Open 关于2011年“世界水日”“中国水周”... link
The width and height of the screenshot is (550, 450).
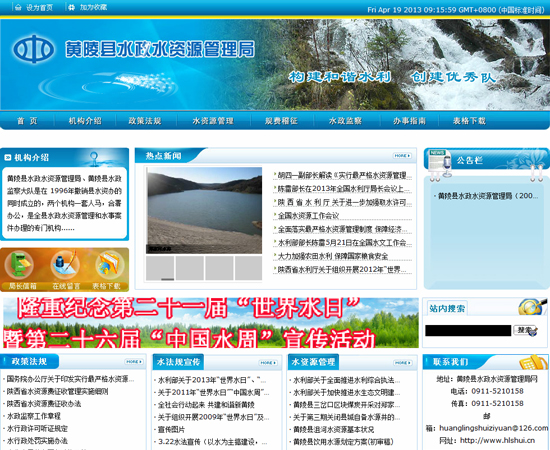213,392
